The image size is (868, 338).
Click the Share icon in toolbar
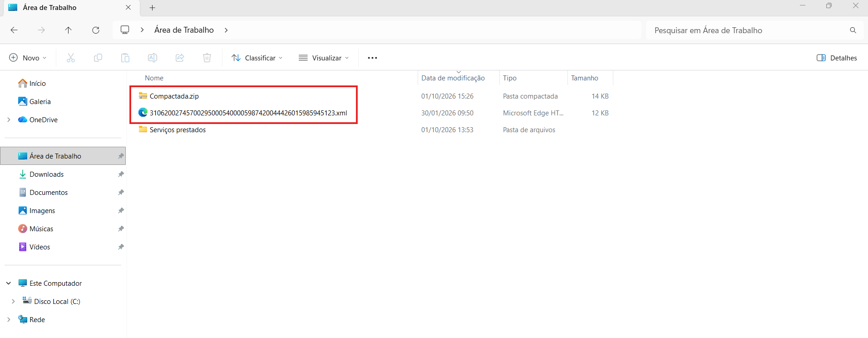pyautogui.click(x=180, y=58)
